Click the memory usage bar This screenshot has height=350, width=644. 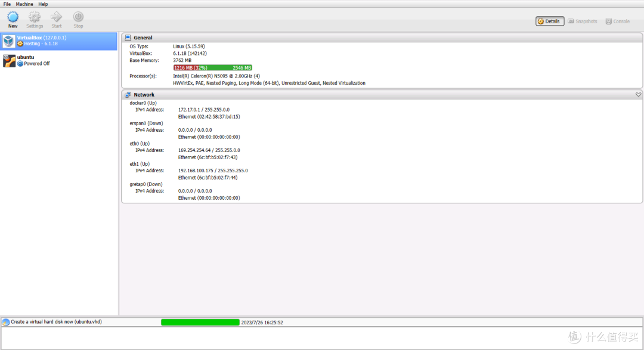click(x=212, y=68)
